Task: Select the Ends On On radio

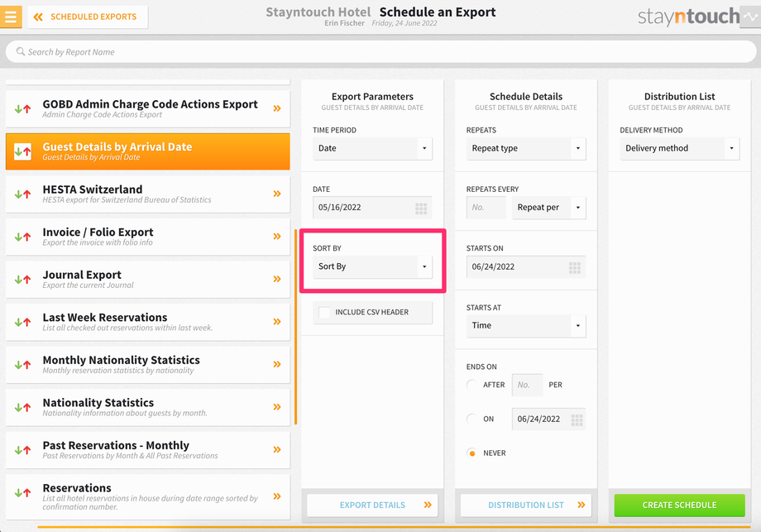Action: (471, 419)
